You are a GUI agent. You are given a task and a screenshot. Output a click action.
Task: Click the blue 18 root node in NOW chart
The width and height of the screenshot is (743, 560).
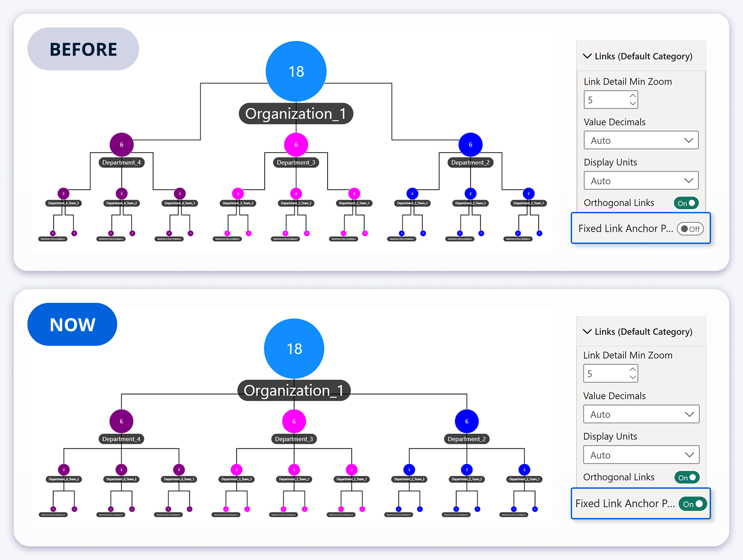tap(294, 349)
